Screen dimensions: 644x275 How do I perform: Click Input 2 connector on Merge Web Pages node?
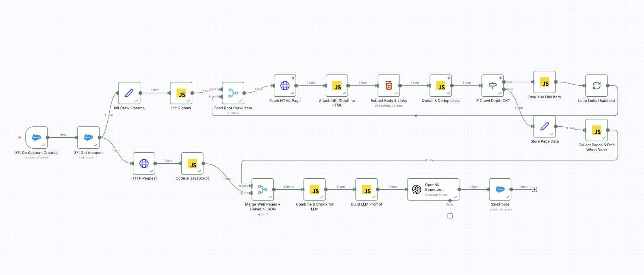coord(252,193)
